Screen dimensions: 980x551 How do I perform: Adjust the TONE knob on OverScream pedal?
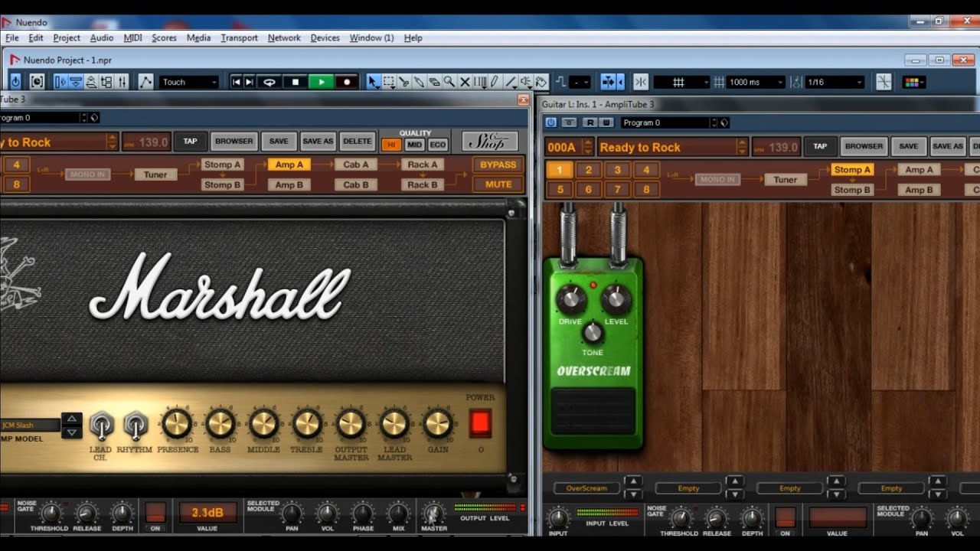(593, 333)
